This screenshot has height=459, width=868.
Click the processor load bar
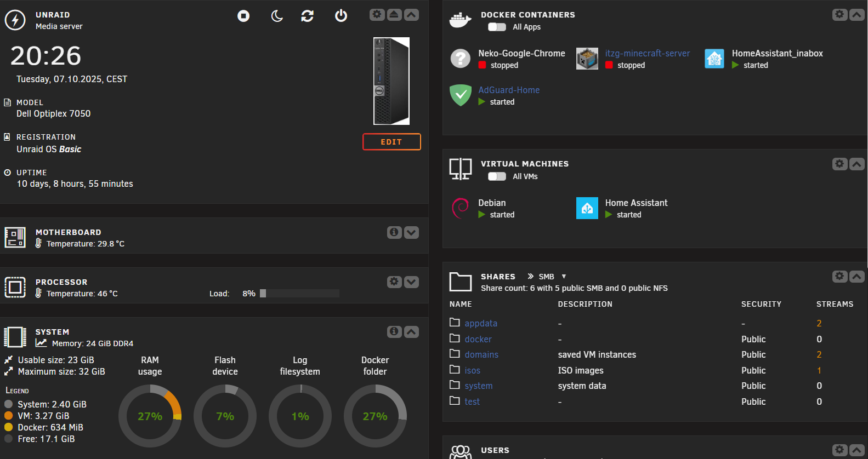(299, 294)
